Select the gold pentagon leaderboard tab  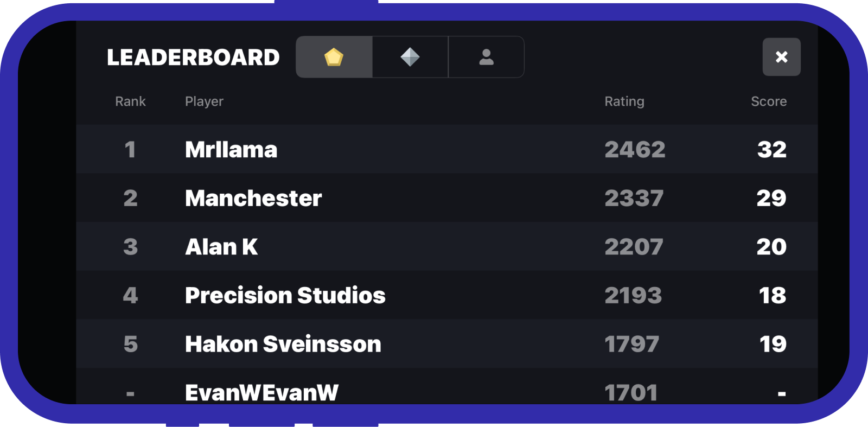[334, 57]
